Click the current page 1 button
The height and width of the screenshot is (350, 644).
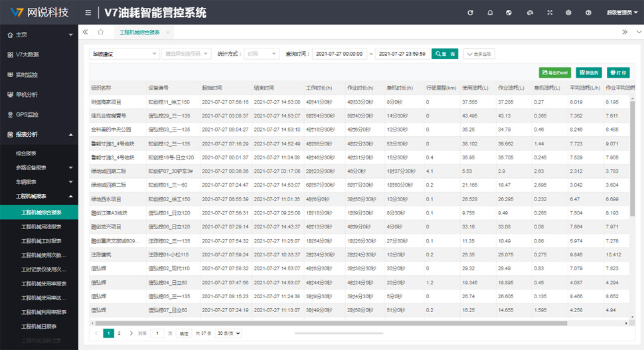[x=108, y=333]
